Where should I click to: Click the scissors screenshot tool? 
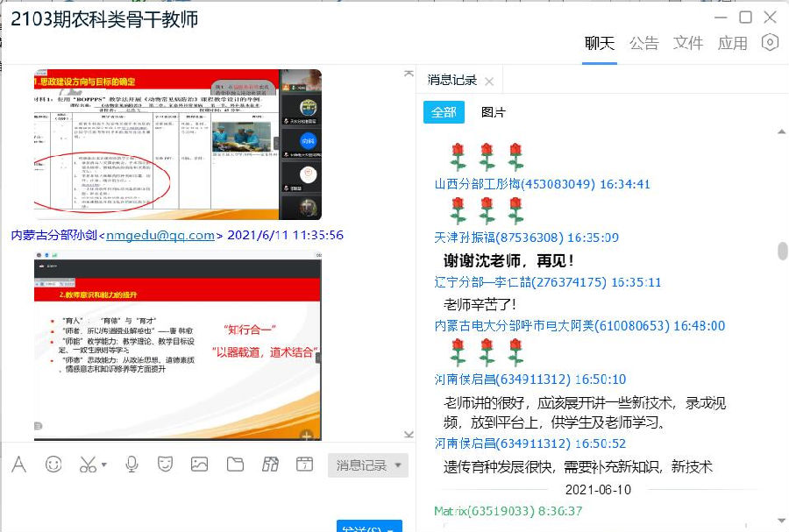point(87,465)
